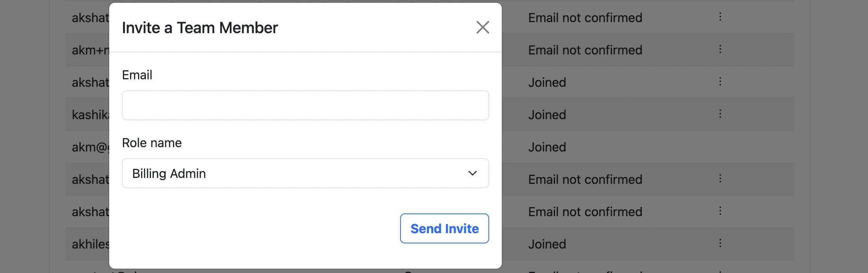
Task: Open three-dot menu on topmost akshat row
Action: [x=720, y=17]
